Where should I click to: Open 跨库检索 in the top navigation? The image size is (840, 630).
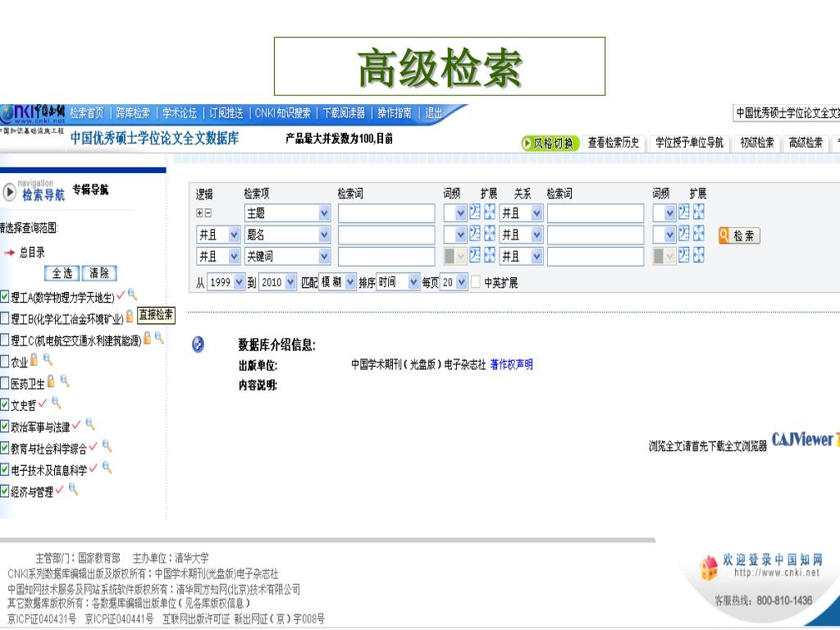(x=134, y=113)
